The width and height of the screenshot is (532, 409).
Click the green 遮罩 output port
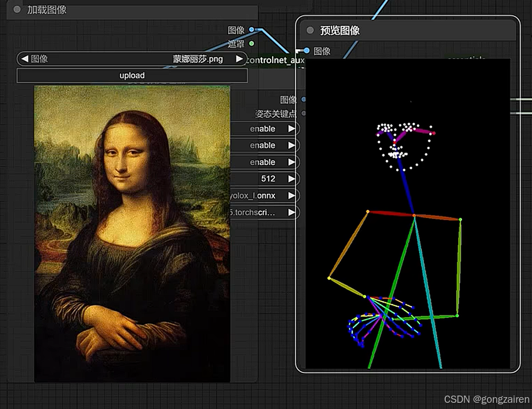[x=252, y=43]
